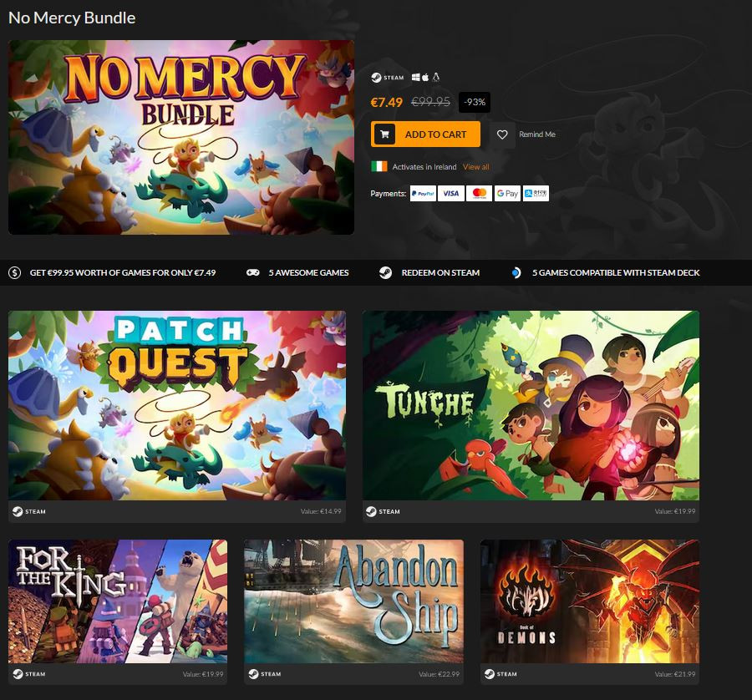This screenshot has height=700, width=752.
Task: Click the Steam Deck compatibility icon
Action: coord(516,273)
